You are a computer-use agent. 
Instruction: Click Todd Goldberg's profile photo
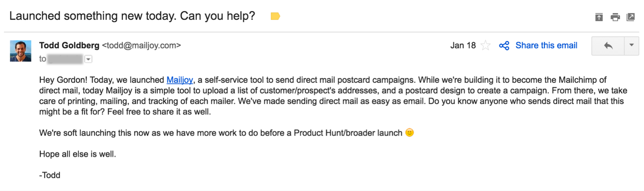pyautogui.click(x=21, y=51)
